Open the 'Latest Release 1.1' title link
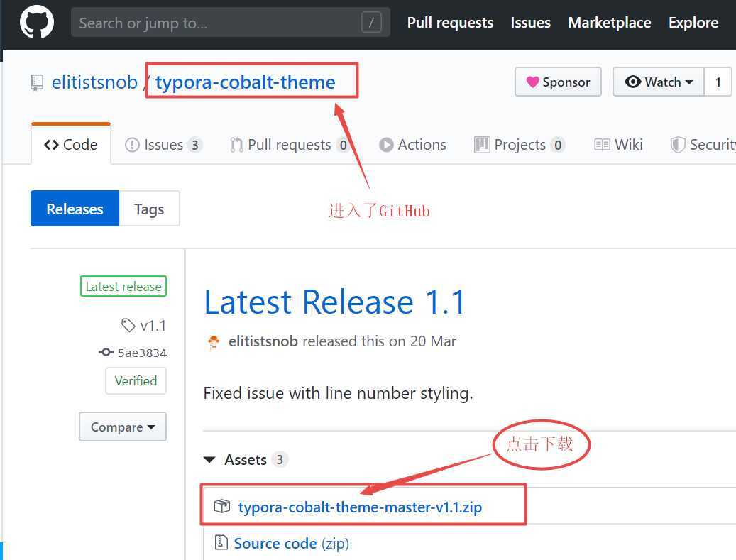Screen dimensions: 736x560 pos(335,302)
